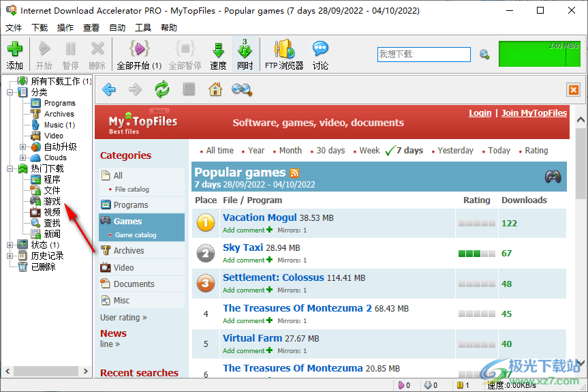Collapse the 热门下载 tree node
588x392 pixels.
(x=10, y=169)
